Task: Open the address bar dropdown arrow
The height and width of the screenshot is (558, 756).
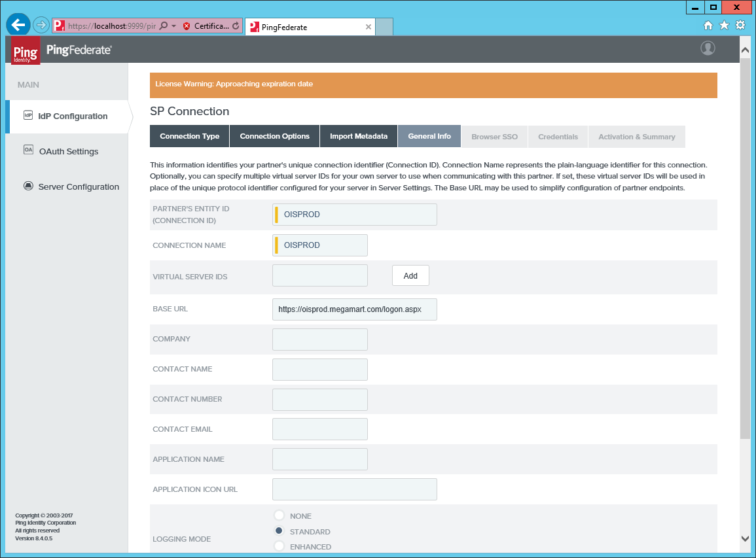Action: (x=173, y=26)
